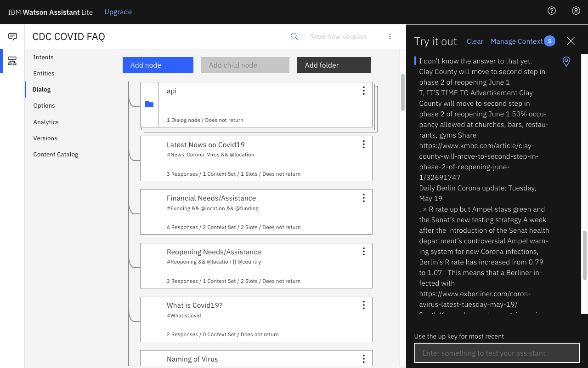
Task: Click the Add folder button
Action: [x=334, y=65]
